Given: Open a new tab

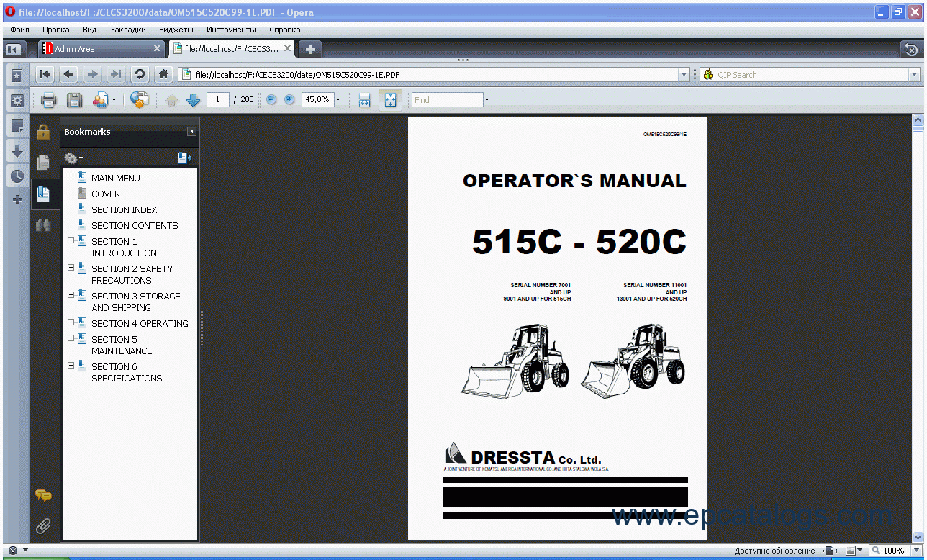Looking at the screenshot, I should pos(310,49).
